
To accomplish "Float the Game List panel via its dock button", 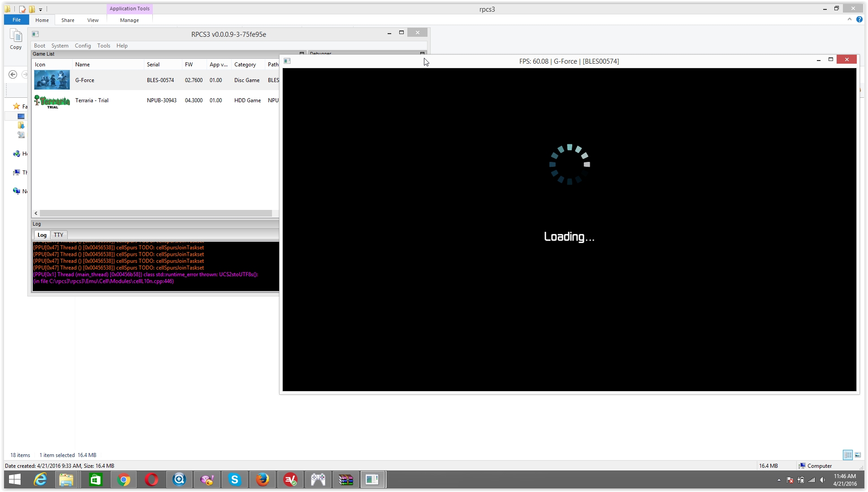I will coord(302,53).
